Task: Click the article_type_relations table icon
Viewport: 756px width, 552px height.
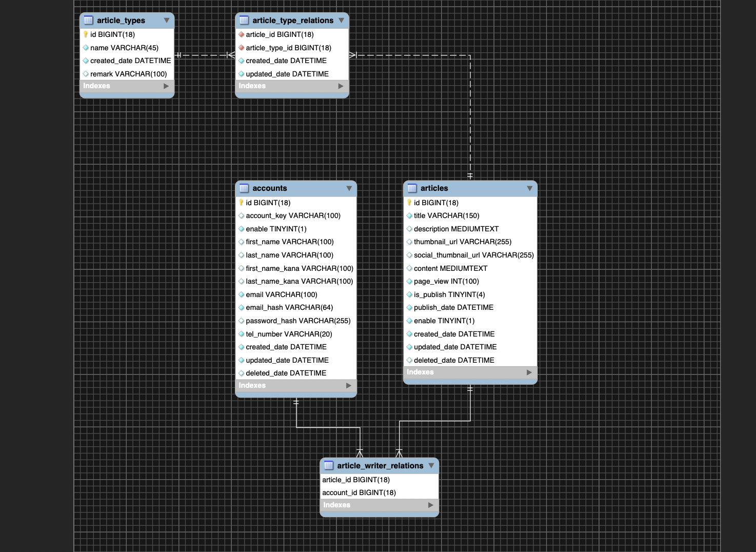Action: pos(244,21)
